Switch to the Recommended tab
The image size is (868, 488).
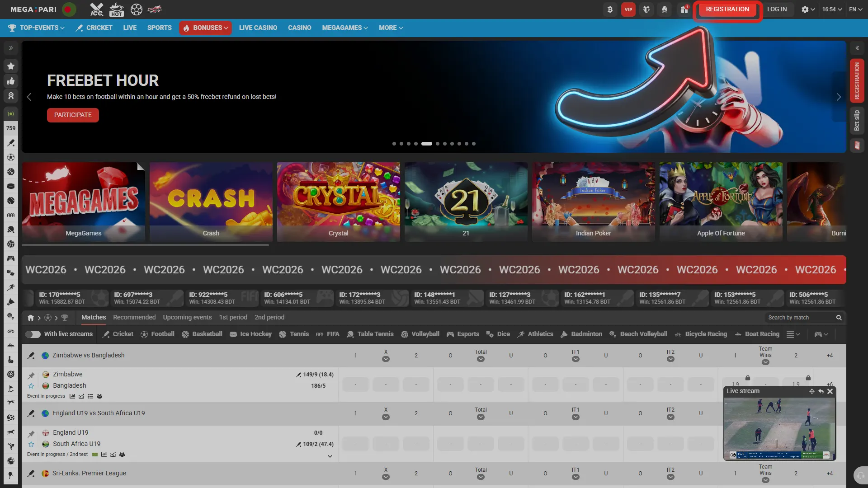[134, 318]
